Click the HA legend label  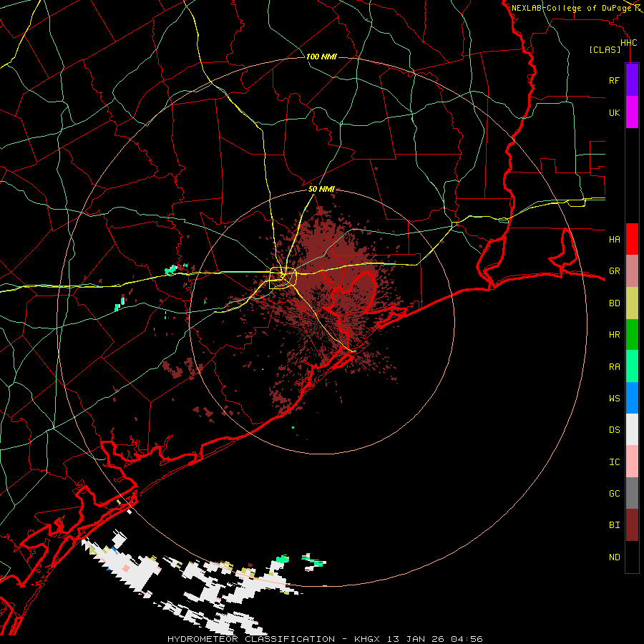click(x=614, y=240)
